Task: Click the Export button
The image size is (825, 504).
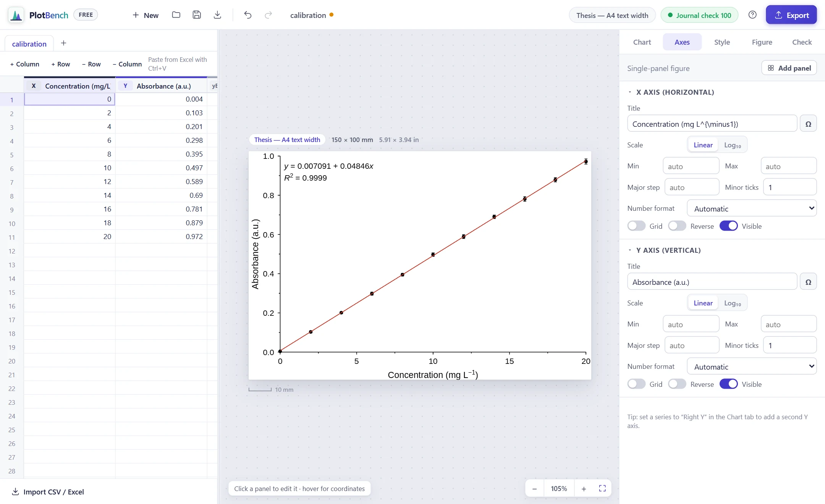Action: click(x=791, y=15)
